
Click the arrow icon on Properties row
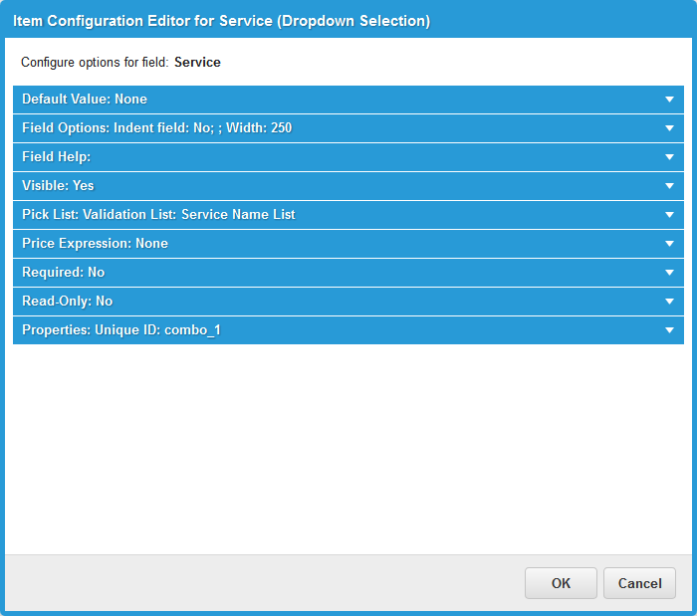[x=670, y=330]
